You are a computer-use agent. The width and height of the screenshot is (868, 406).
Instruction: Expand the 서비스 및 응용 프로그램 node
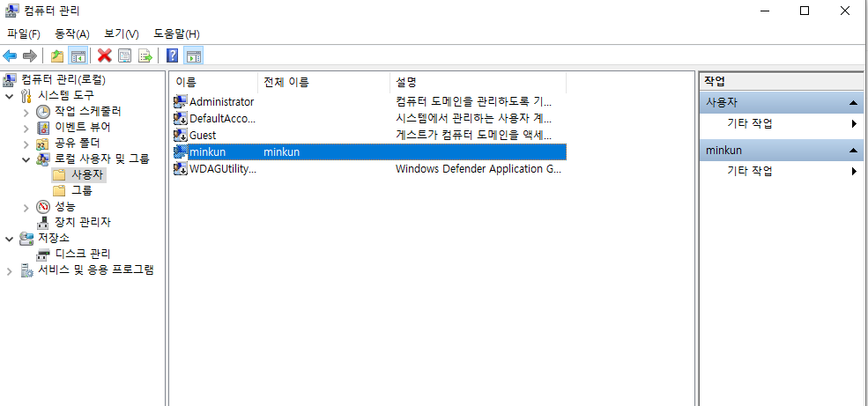pyautogui.click(x=9, y=271)
